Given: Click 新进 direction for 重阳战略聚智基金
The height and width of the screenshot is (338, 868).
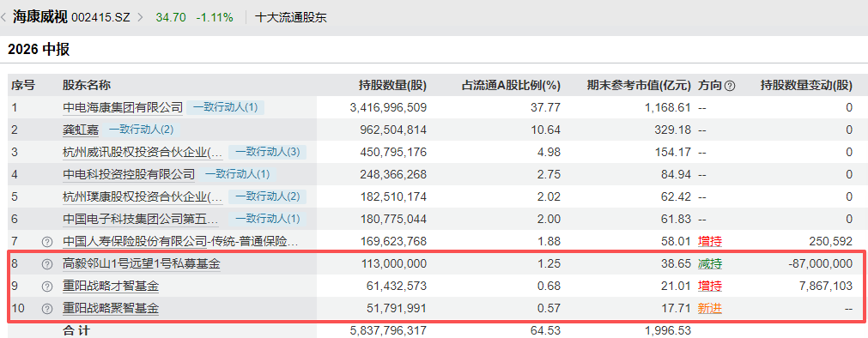Looking at the screenshot, I should point(710,309).
